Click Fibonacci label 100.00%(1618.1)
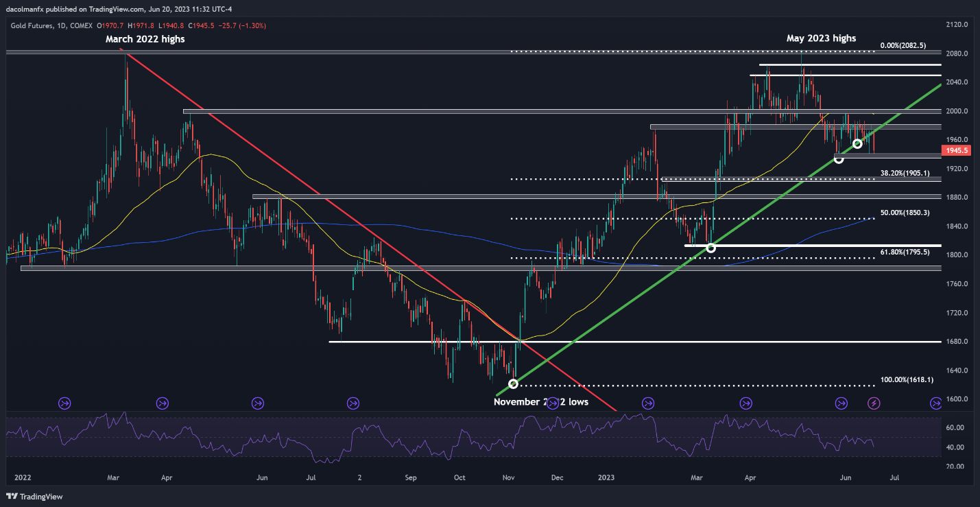Screen dimensions: 980x507 click(x=907, y=379)
